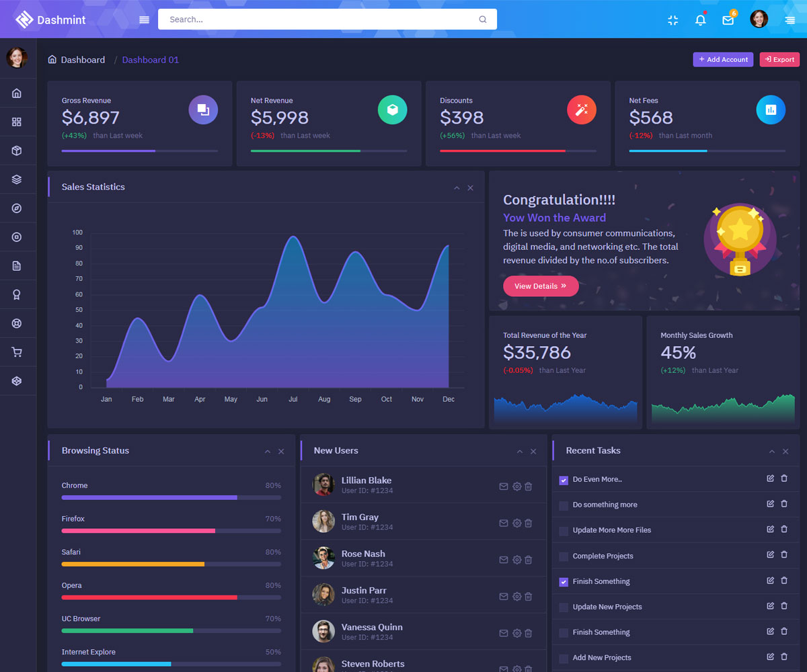Open settings gear for Lillian Blake

tap(516, 487)
